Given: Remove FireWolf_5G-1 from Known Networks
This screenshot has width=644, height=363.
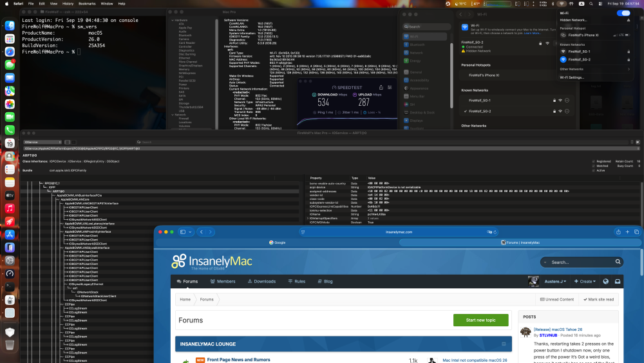Looking at the screenshot, I should pyautogui.click(x=567, y=101).
